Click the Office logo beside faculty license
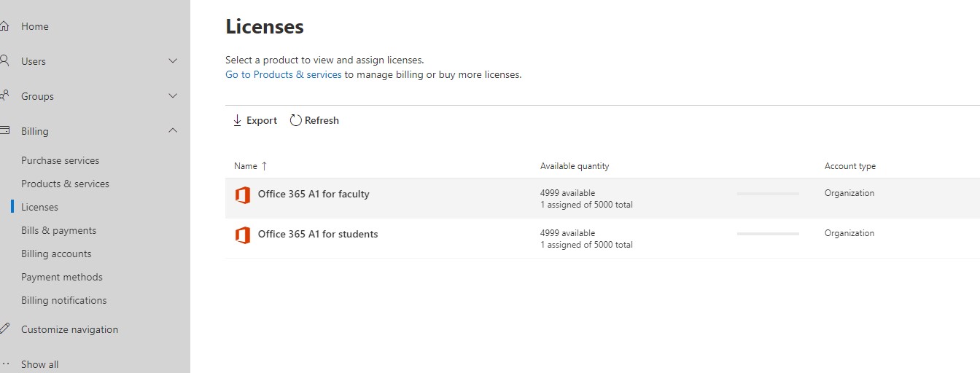Viewport: 980px width, 373px height. pyautogui.click(x=242, y=195)
